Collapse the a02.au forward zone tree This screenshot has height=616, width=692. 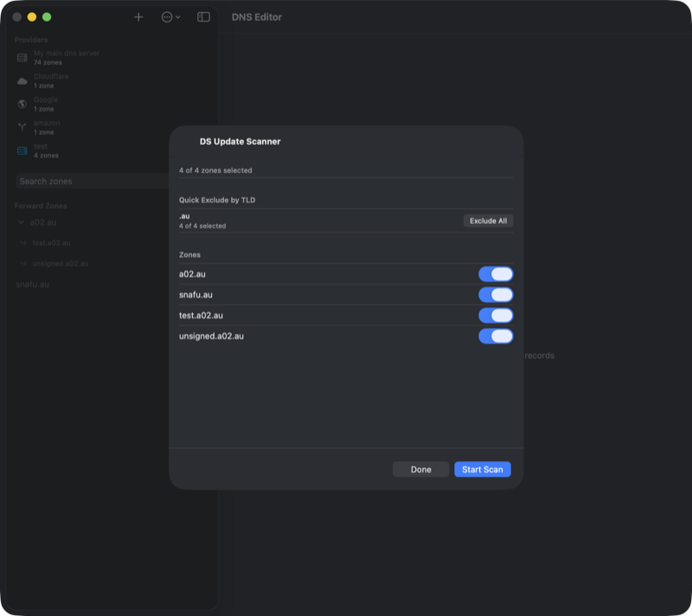pyautogui.click(x=19, y=221)
